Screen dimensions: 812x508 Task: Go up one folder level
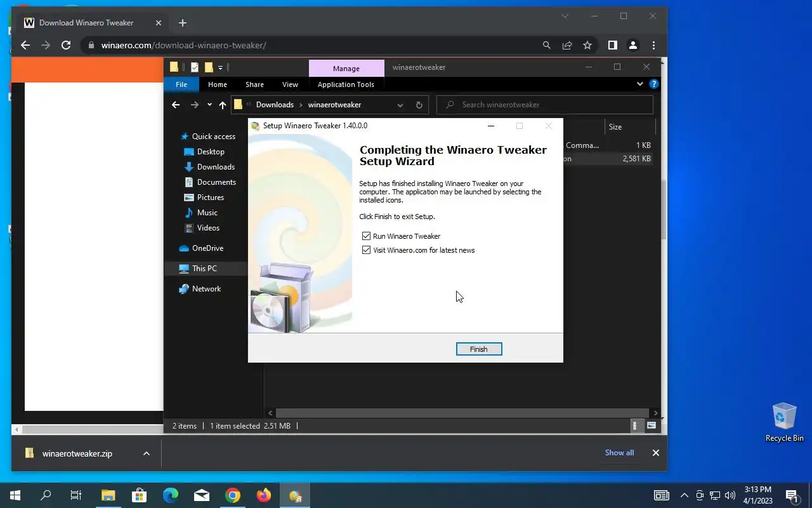click(x=223, y=105)
